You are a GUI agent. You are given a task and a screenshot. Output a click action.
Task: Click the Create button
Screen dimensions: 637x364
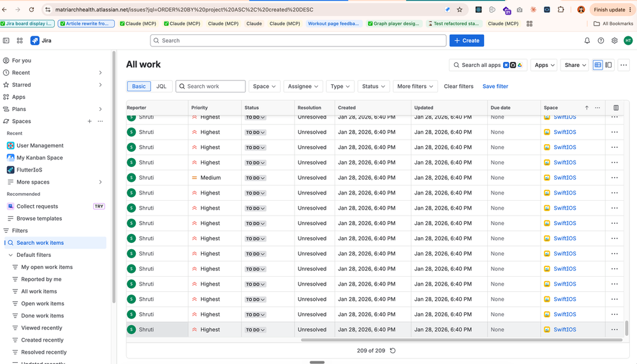point(466,41)
